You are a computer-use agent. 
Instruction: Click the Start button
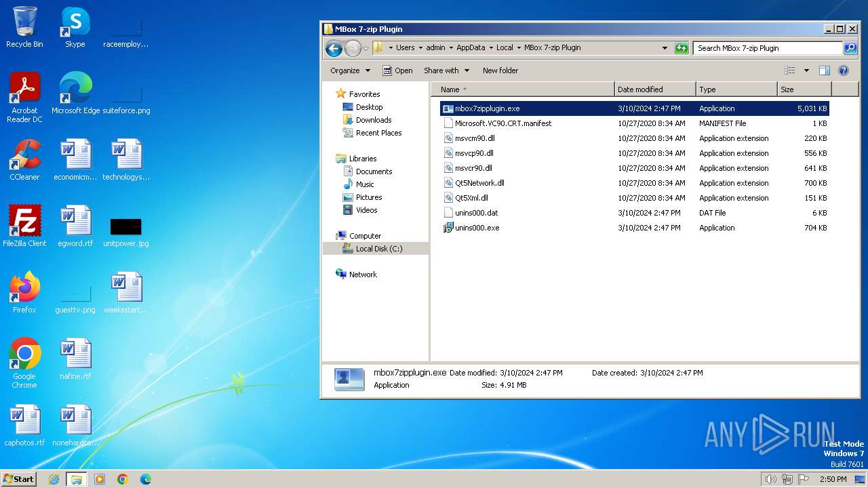point(19,479)
